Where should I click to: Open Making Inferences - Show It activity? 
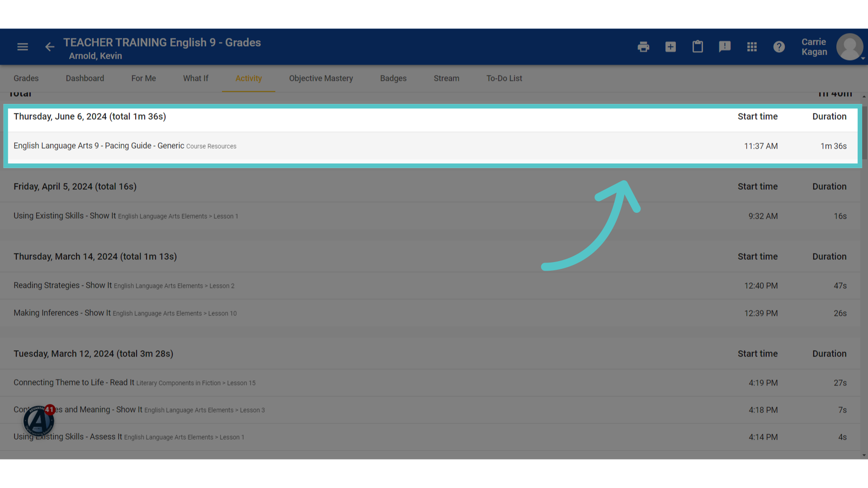click(x=62, y=313)
